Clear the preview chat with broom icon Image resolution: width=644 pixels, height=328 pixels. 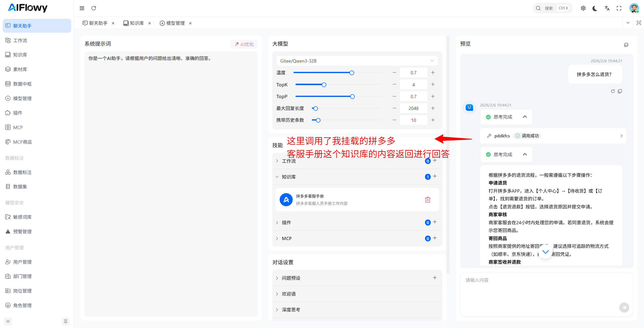pyautogui.click(x=626, y=45)
